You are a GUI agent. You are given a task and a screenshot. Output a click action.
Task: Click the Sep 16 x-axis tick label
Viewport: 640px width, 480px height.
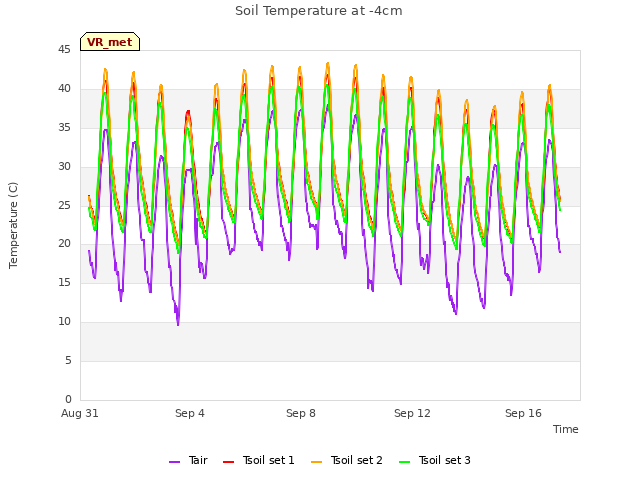523,413
